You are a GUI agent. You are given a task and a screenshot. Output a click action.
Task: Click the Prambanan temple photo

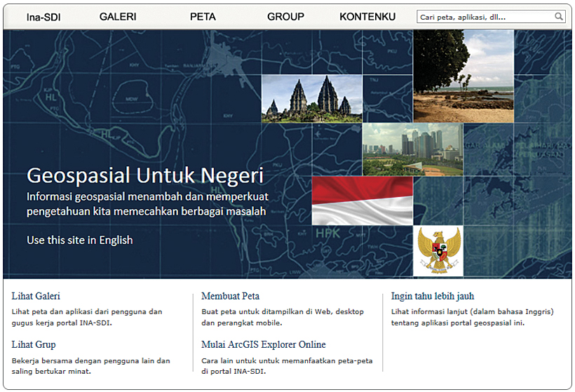[312, 99]
